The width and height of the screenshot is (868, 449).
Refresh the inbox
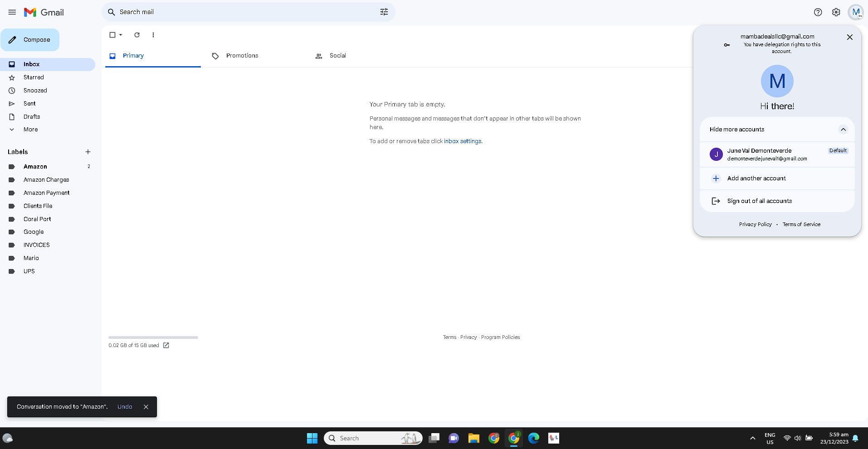(x=137, y=35)
